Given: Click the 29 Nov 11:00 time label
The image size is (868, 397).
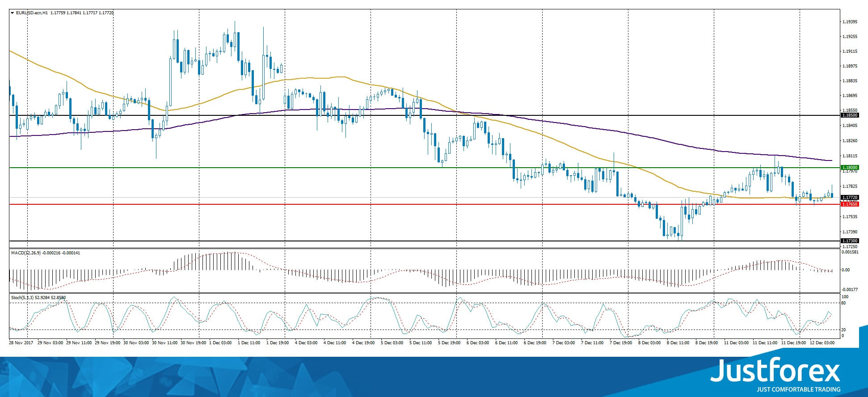Looking at the screenshot, I should coord(79,343).
